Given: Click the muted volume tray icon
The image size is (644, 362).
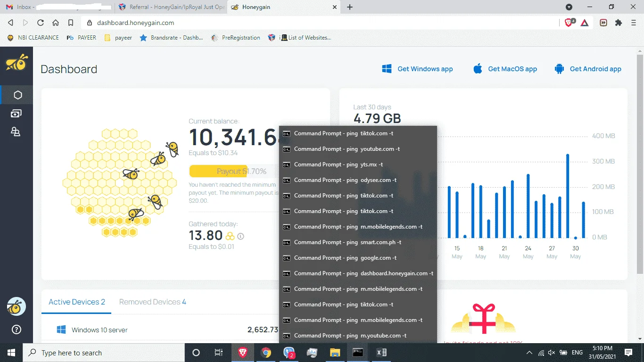Looking at the screenshot, I should [552, 353].
